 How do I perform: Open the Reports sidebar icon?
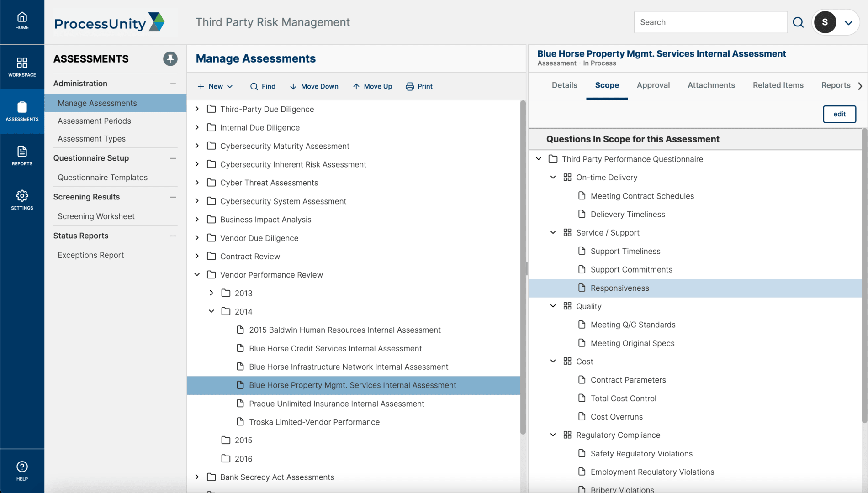point(22,152)
